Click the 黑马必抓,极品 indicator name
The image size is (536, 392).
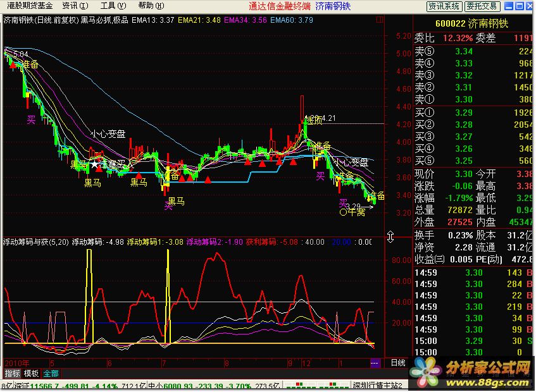[104, 20]
